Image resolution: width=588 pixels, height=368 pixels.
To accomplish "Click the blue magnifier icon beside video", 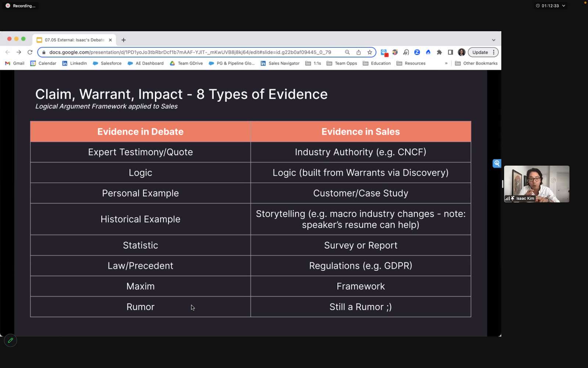I will pyautogui.click(x=496, y=163).
